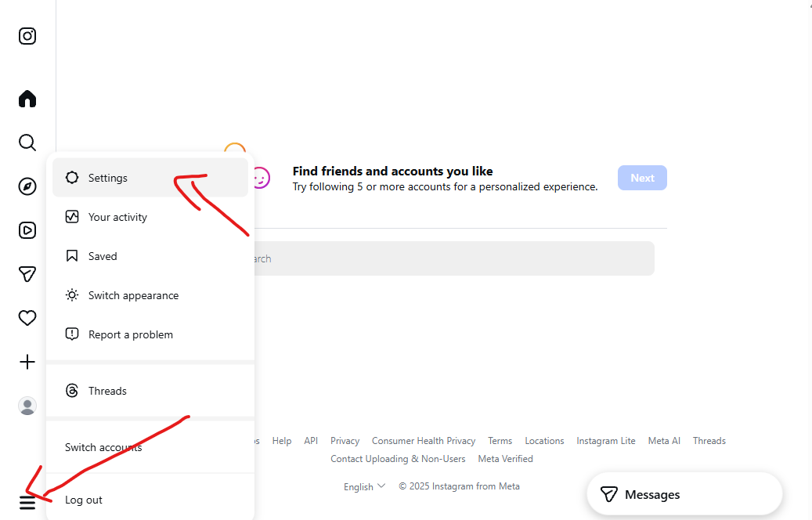Open Reels icon in sidebar
The width and height of the screenshot is (812, 520).
coord(27,230)
